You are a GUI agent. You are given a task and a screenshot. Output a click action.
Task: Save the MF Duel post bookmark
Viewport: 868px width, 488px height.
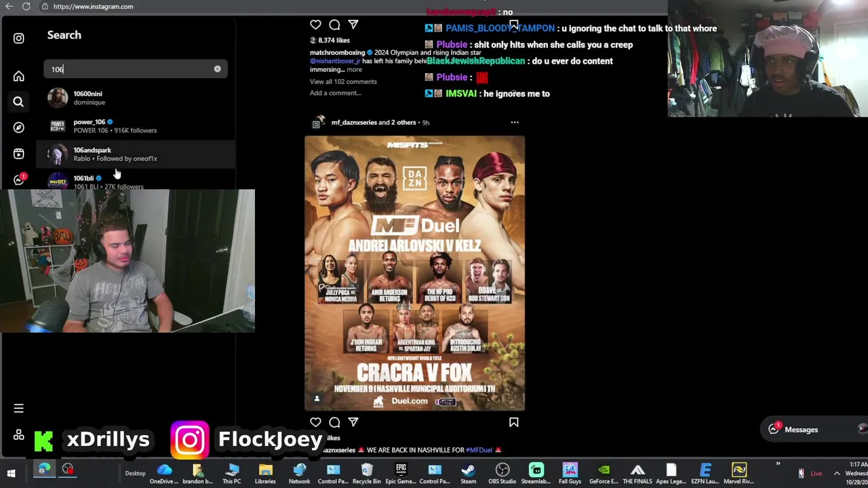(513, 422)
